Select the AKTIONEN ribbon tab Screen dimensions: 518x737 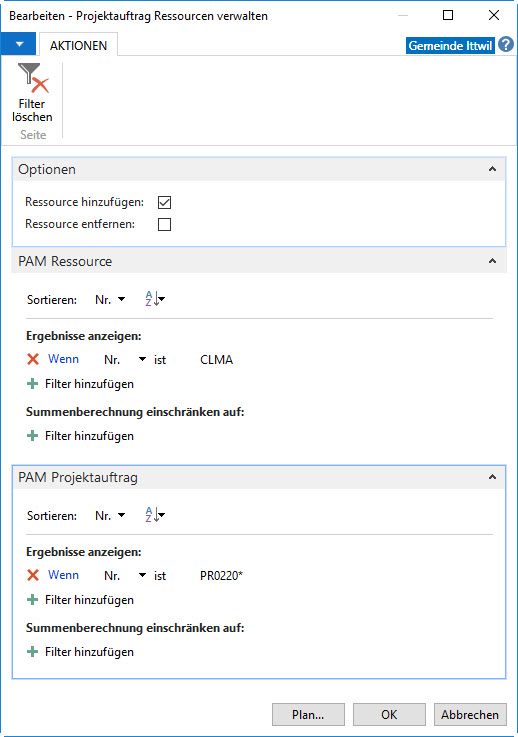tap(78, 46)
